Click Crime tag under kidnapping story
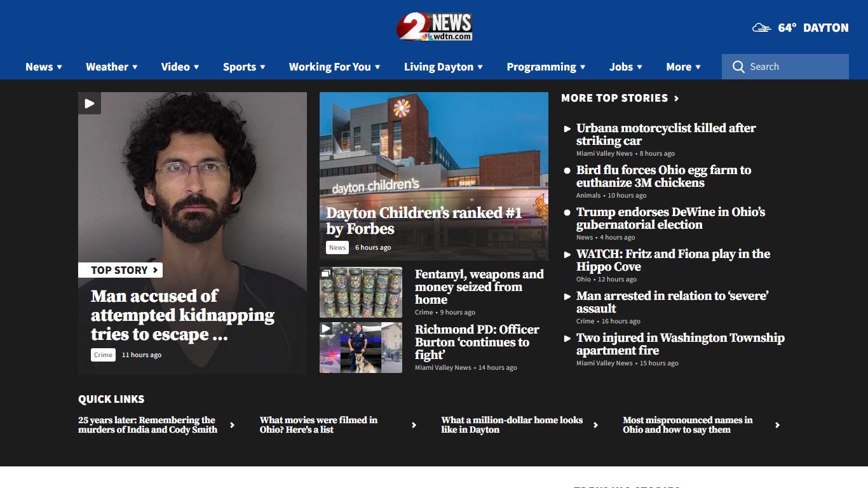The height and width of the screenshot is (488, 868). (103, 355)
